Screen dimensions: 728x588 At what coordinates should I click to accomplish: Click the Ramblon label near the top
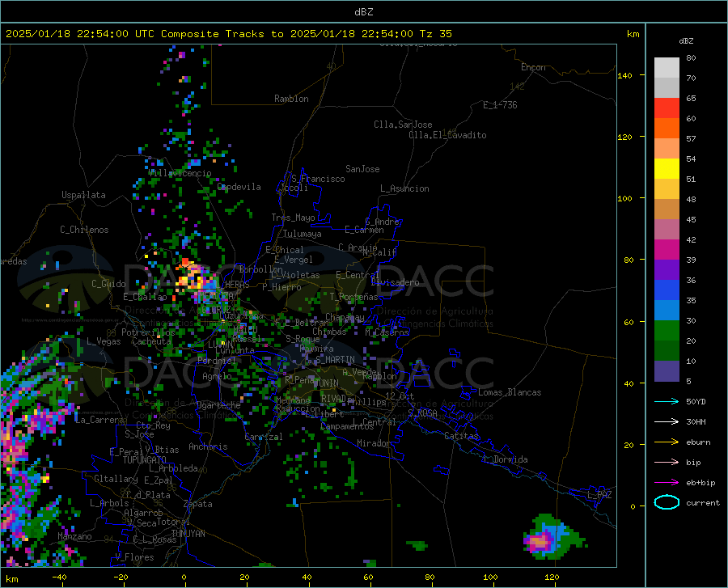[291, 99]
